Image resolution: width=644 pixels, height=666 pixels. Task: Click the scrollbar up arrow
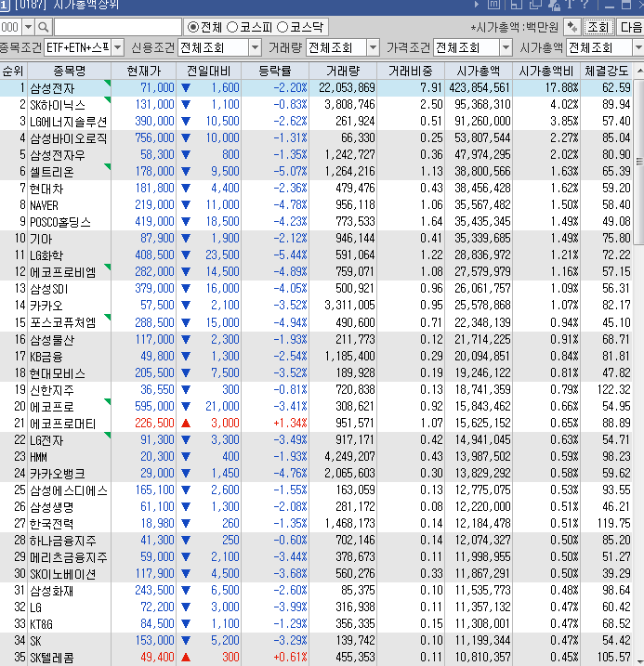tap(638, 71)
